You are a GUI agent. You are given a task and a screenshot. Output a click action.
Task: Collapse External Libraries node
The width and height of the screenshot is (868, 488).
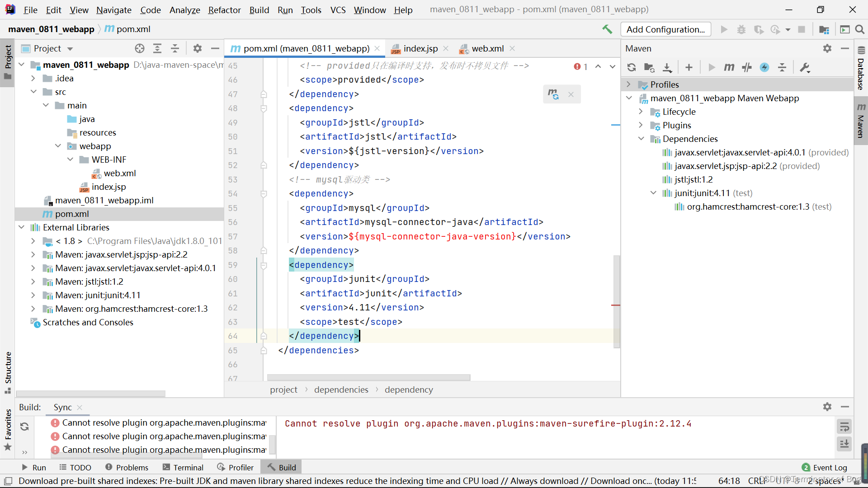pyautogui.click(x=21, y=227)
